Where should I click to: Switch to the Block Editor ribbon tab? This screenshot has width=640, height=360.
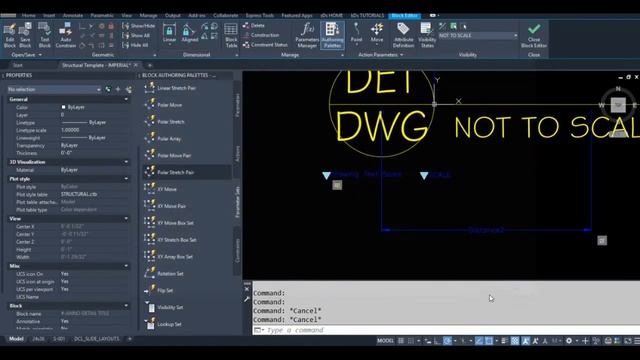pyautogui.click(x=404, y=16)
